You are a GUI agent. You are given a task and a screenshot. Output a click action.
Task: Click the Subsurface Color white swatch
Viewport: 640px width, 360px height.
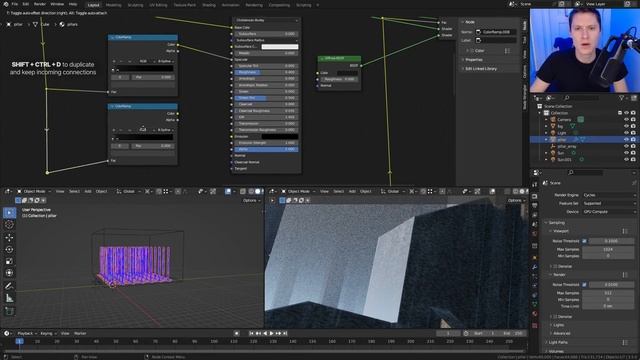point(280,47)
